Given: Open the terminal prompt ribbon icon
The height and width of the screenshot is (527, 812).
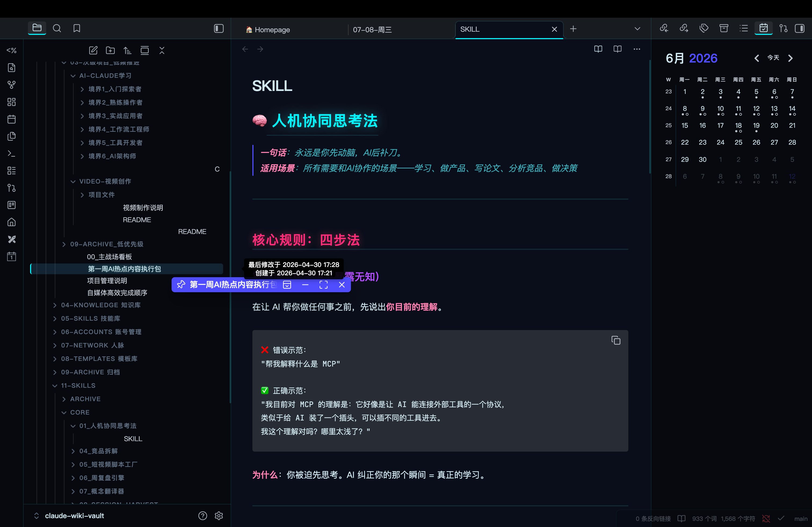Looking at the screenshot, I should click(12, 153).
